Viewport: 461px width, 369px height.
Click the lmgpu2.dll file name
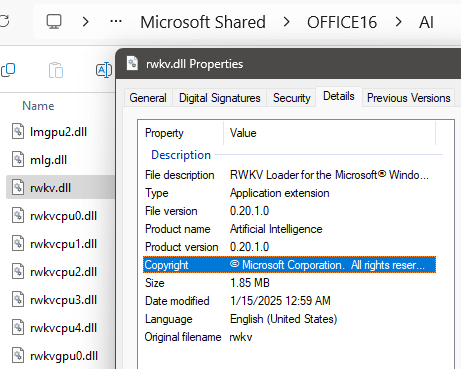[x=58, y=132]
